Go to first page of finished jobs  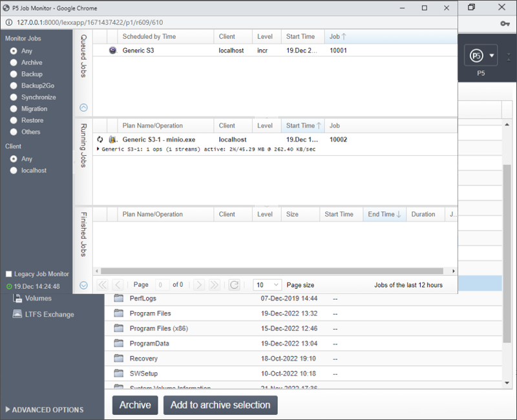tap(103, 284)
